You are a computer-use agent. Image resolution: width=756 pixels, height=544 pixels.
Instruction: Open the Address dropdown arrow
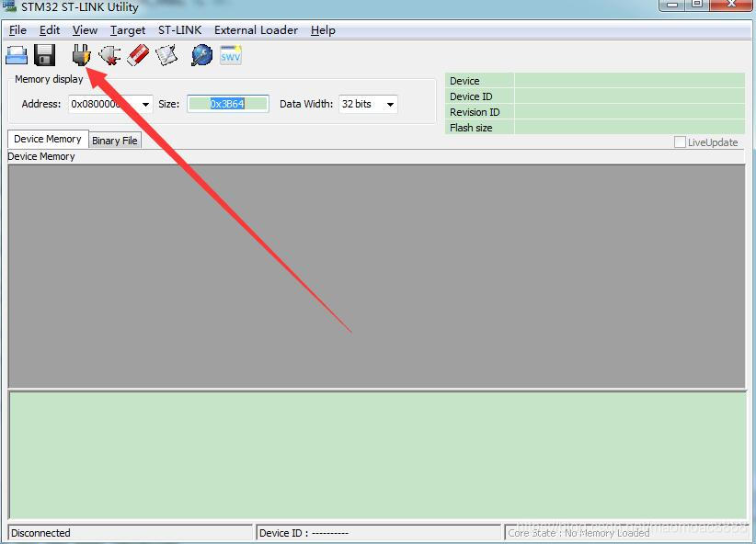145,104
